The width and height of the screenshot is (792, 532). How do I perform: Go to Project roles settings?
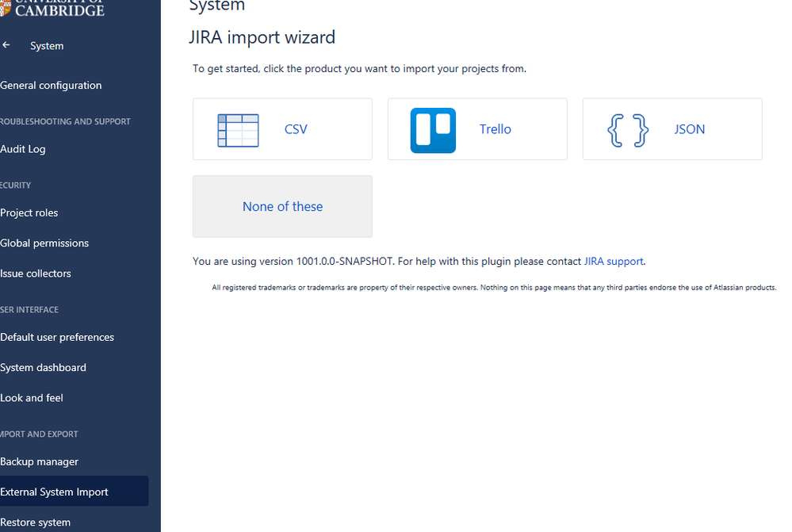tap(29, 212)
